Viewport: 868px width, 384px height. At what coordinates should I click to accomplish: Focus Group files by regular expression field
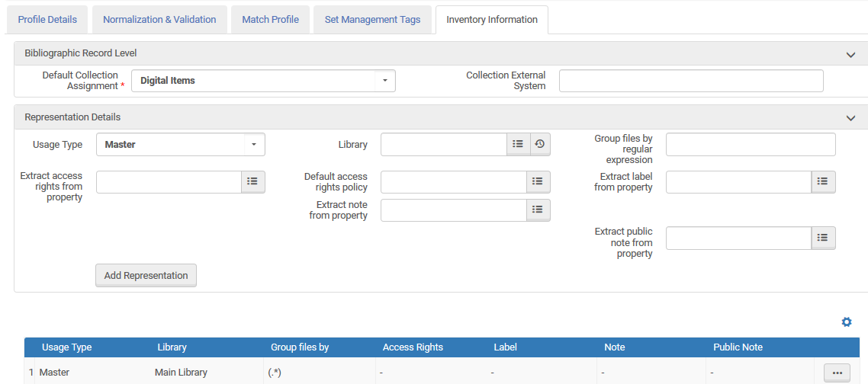click(x=751, y=145)
